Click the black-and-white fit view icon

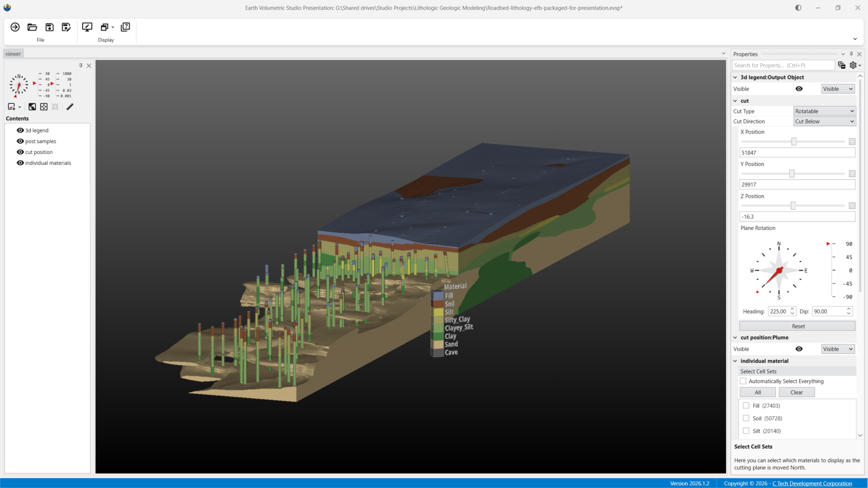[32, 107]
